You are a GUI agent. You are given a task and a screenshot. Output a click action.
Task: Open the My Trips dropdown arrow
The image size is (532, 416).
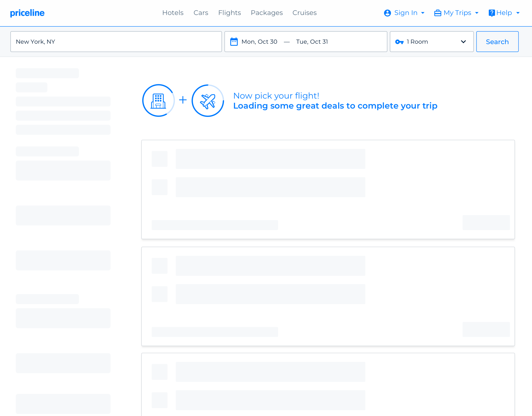[x=477, y=13]
